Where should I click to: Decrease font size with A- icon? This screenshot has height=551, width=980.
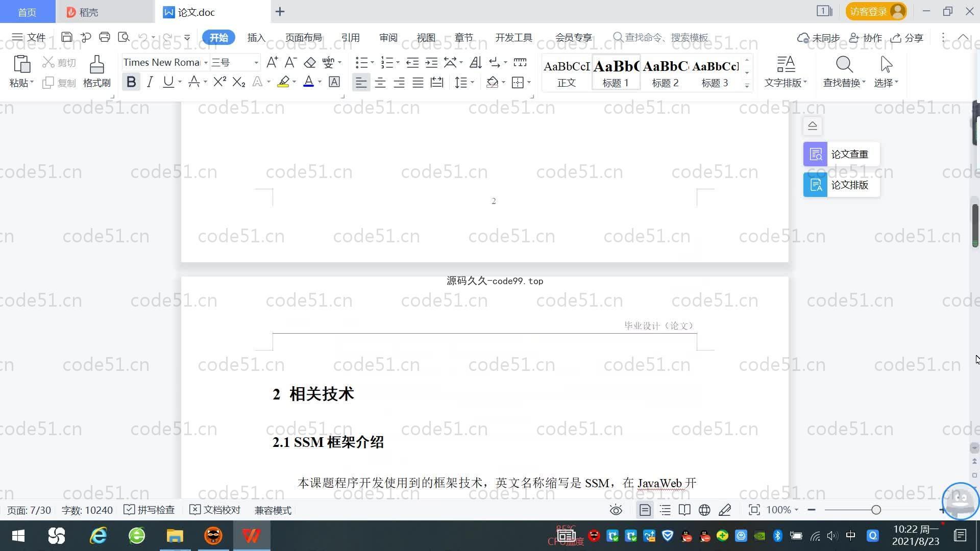(x=290, y=62)
